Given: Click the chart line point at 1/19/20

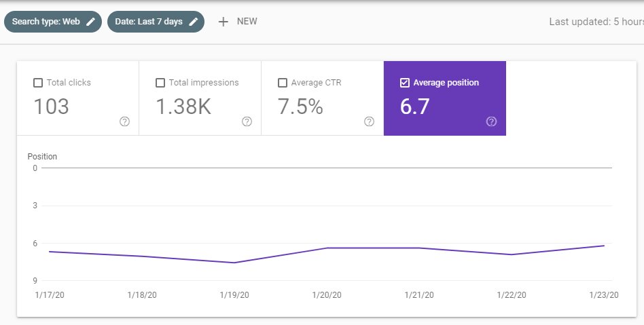Looking at the screenshot, I should 234,263.
